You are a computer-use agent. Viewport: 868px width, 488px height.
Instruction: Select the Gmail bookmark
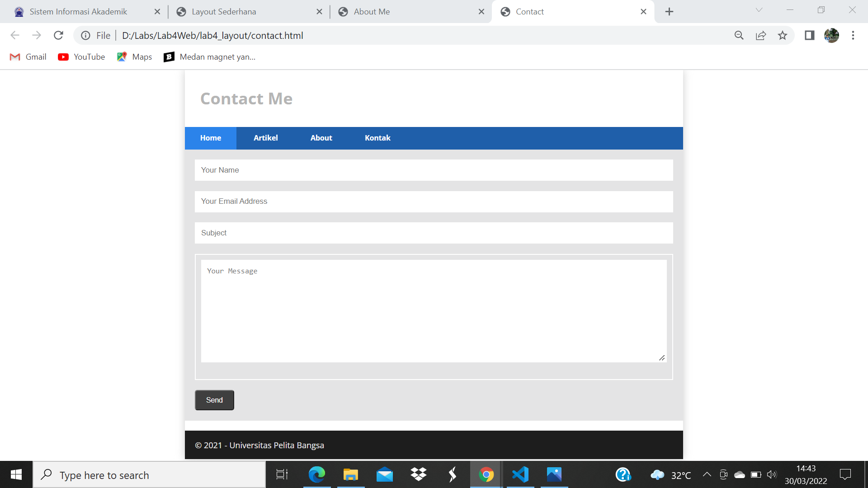coord(28,57)
